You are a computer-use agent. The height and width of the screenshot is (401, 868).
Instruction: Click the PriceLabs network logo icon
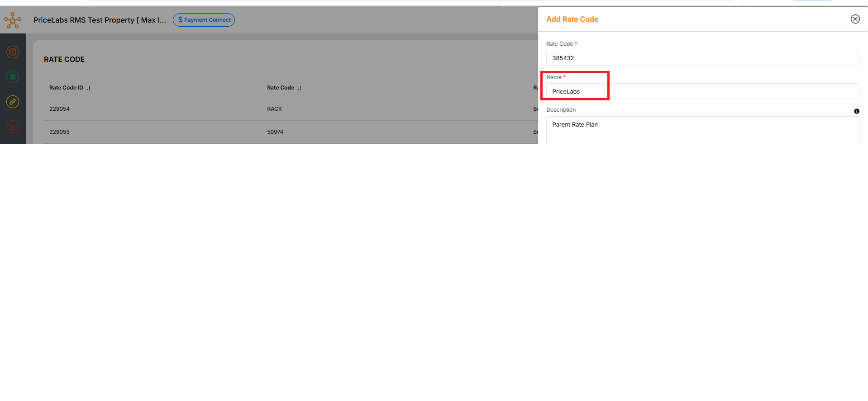[x=13, y=20]
